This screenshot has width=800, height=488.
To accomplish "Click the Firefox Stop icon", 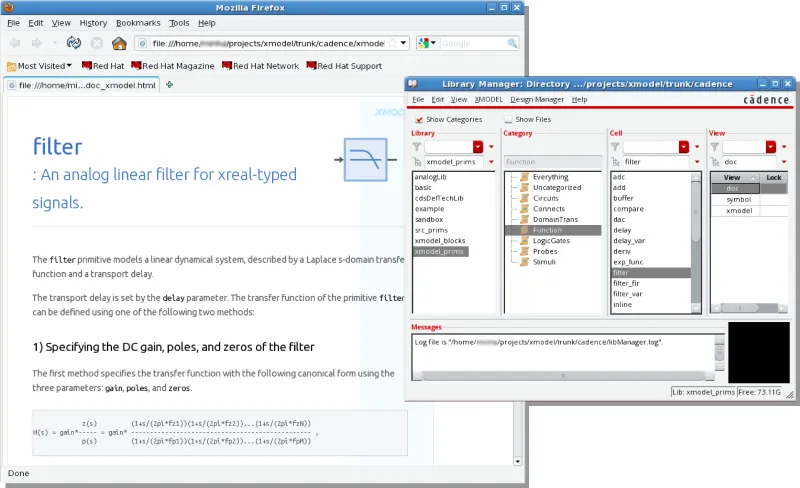I will pos(97,43).
